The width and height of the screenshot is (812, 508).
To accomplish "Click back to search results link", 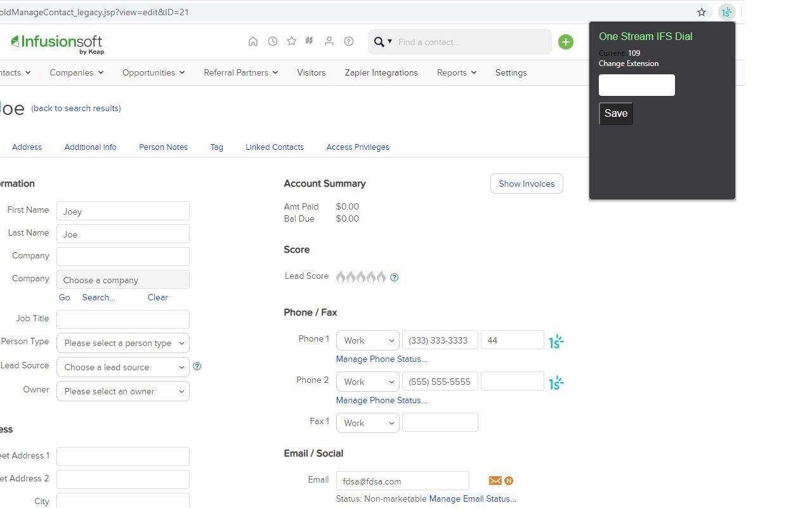I will (x=76, y=108).
